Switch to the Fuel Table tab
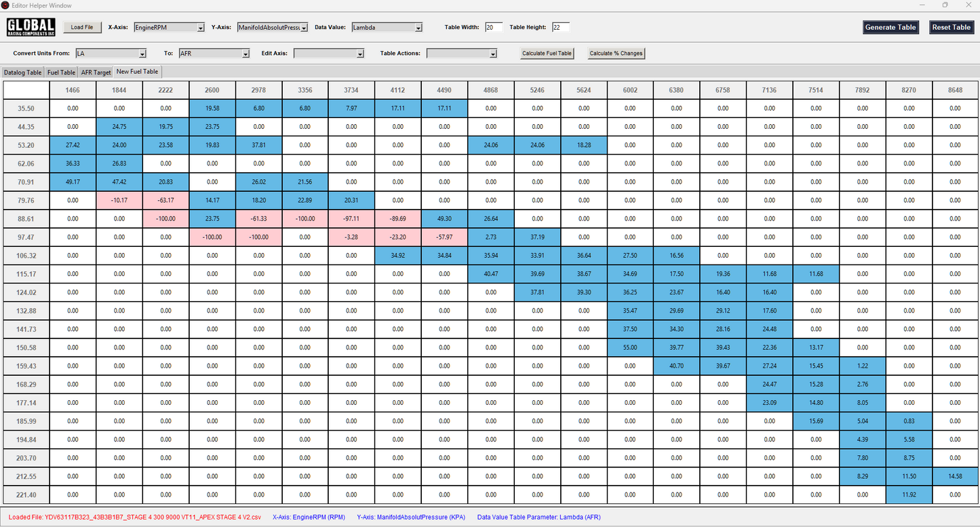This screenshot has height=527, width=980. pyautogui.click(x=61, y=72)
